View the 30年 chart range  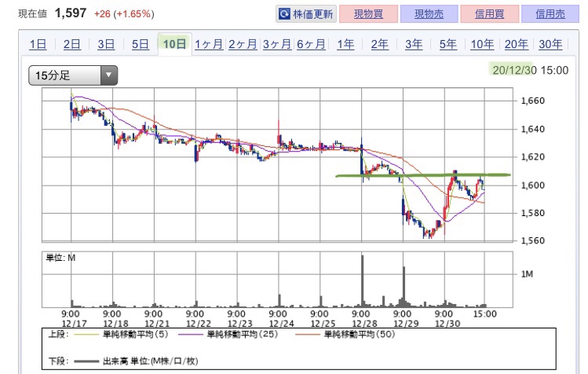point(550,44)
